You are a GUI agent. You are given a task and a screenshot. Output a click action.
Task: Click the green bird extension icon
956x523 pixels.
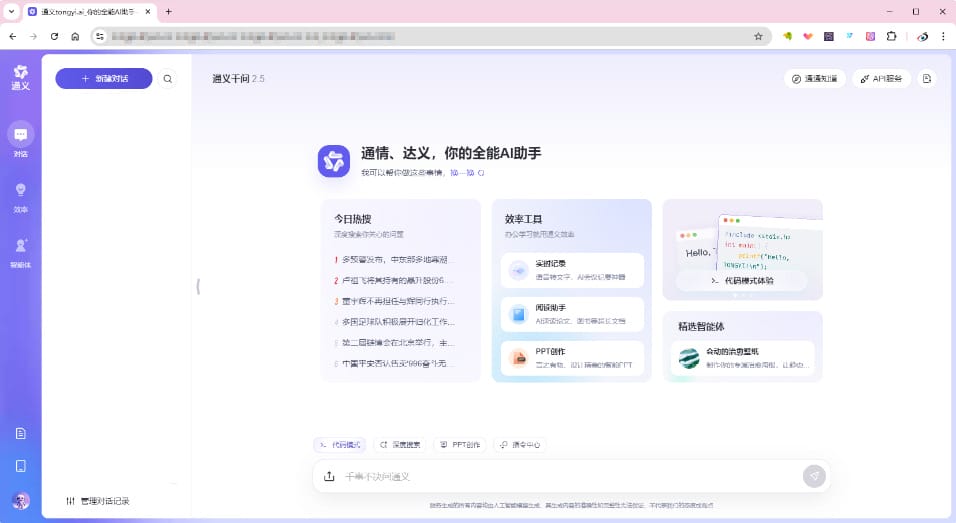tap(787, 37)
